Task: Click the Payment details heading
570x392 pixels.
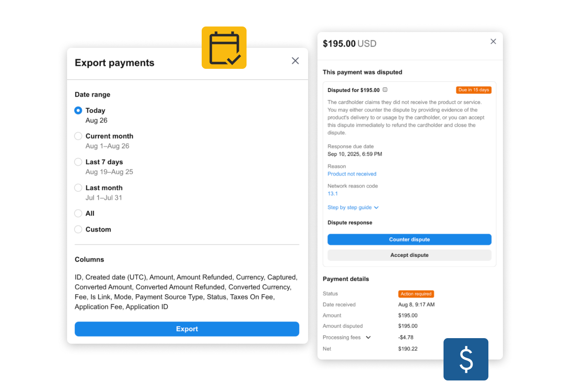Action: coord(346,279)
